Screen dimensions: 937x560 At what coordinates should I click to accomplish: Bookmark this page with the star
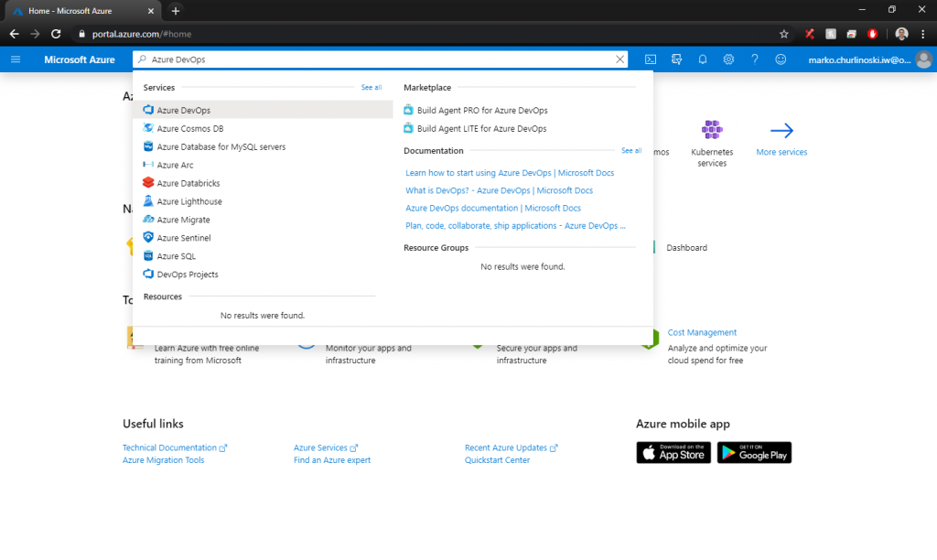coord(784,34)
